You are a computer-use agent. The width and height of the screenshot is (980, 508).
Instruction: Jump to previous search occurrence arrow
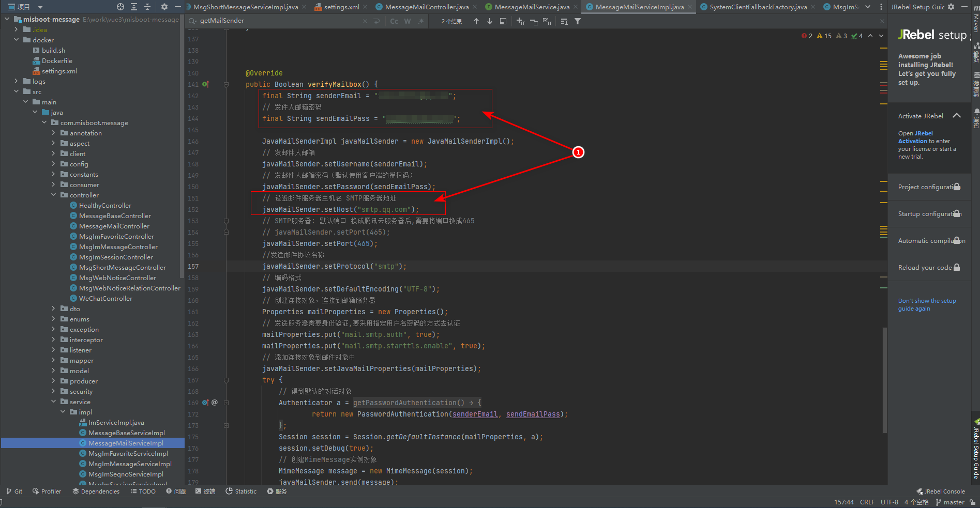click(476, 21)
